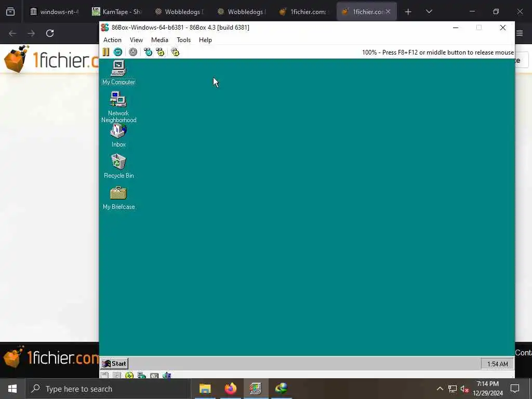Open 86Box settings gears icon

[175, 52]
